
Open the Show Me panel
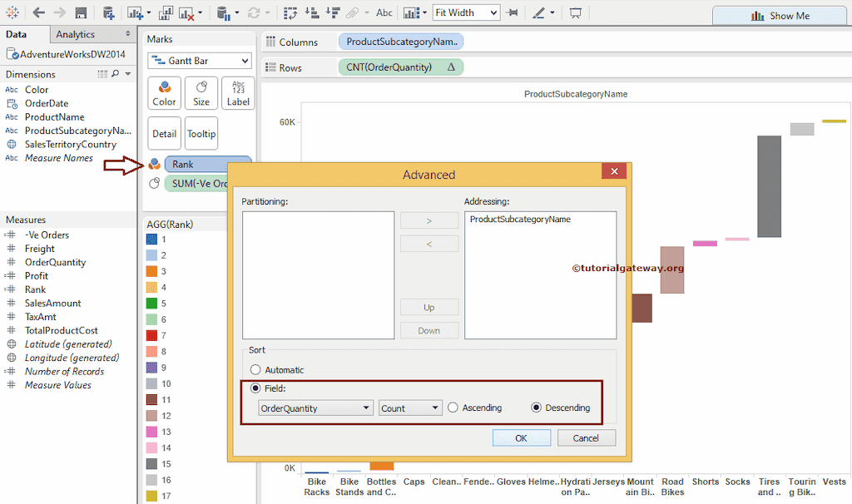[x=778, y=15]
